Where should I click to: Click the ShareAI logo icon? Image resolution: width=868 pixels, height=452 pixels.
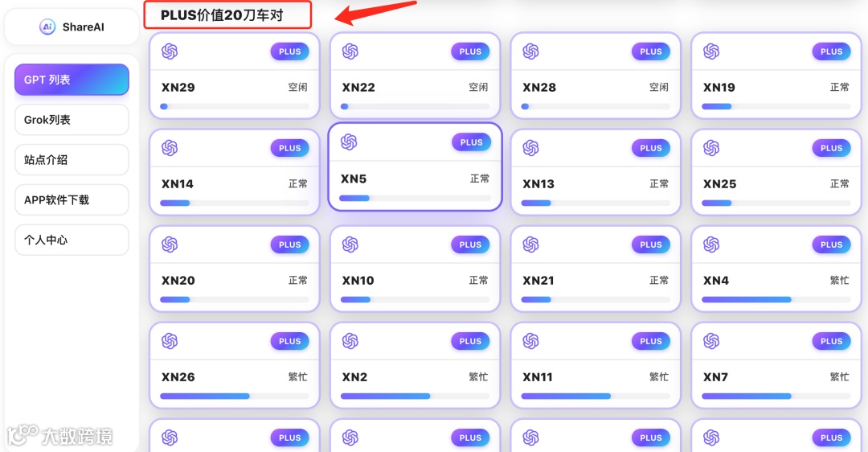47,27
